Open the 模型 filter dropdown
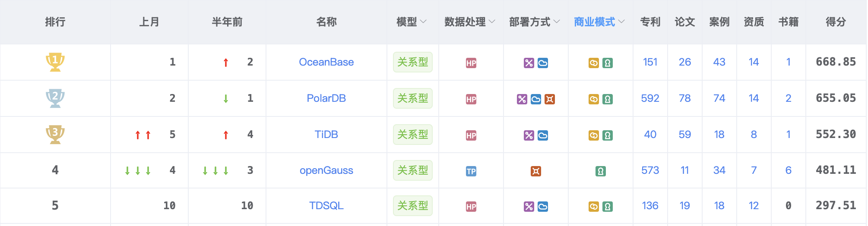 (x=412, y=22)
